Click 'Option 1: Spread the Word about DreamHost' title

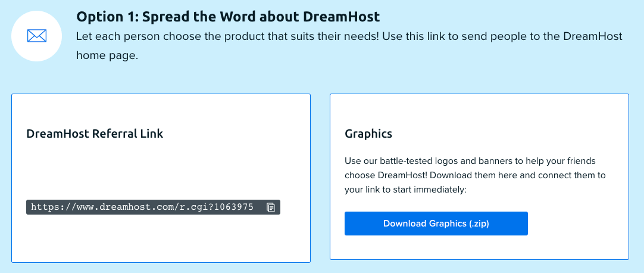(x=228, y=17)
